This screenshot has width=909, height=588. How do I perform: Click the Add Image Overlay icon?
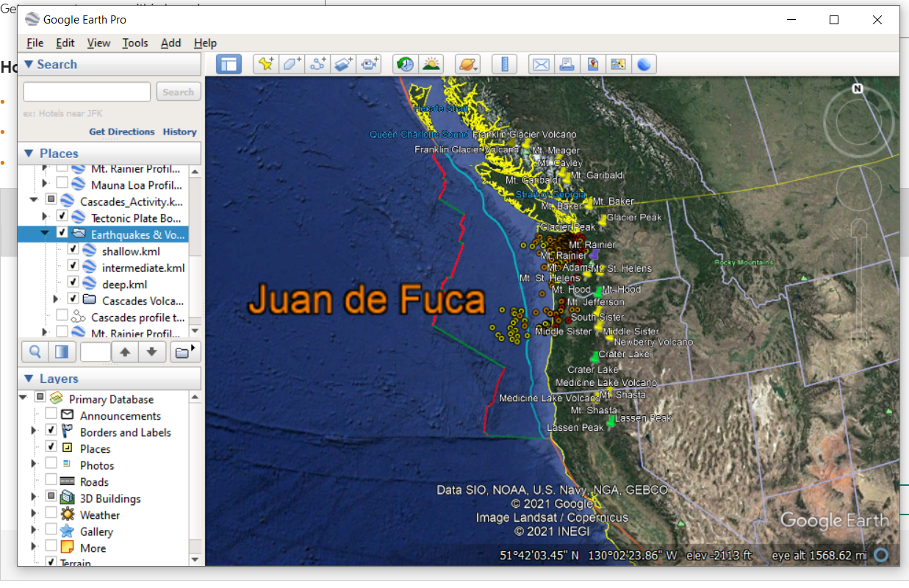pos(343,64)
